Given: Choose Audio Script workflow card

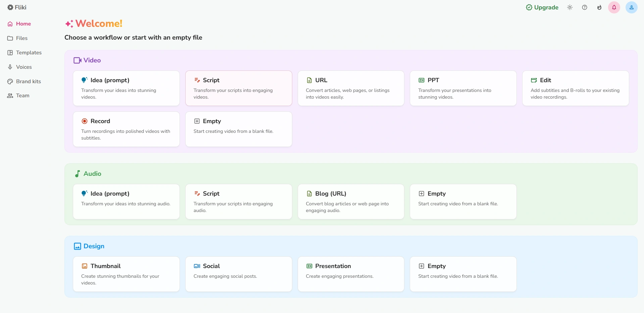Looking at the screenshot, I should pos(239,202).
